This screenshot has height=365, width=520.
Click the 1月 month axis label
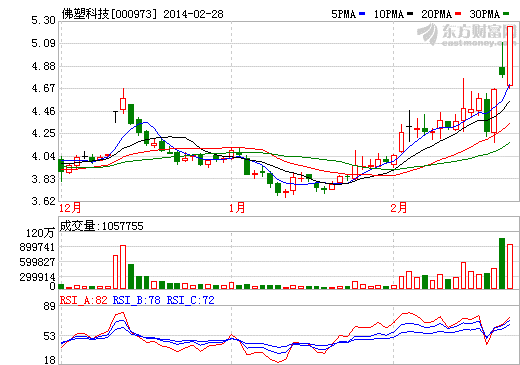237,208
